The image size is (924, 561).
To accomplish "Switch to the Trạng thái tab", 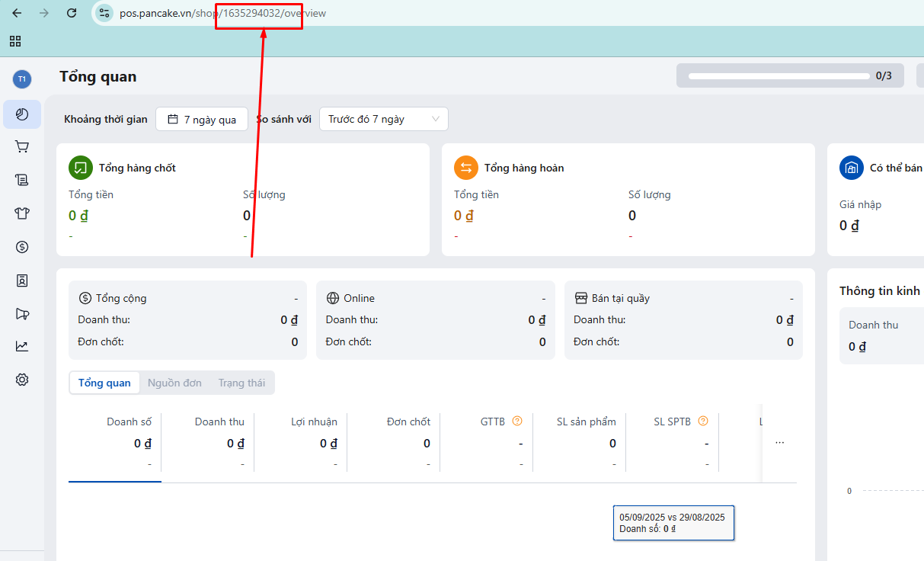I will pos(241,383).
